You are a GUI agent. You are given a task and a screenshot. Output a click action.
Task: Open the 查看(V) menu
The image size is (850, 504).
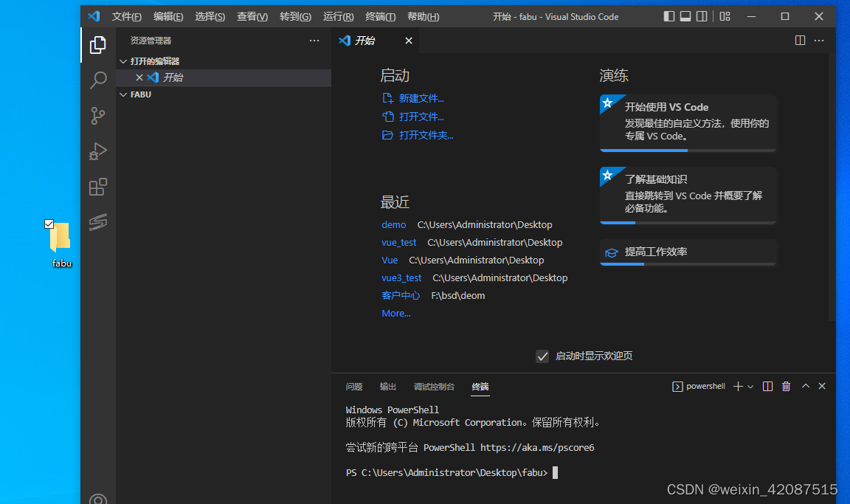[252, 17]
